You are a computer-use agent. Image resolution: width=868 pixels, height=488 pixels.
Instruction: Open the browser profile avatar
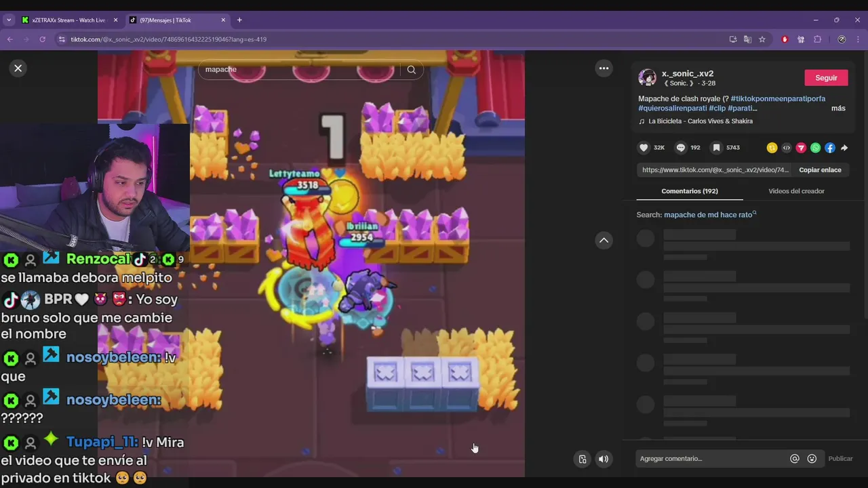pyautogui.click(x=842, y=39)
